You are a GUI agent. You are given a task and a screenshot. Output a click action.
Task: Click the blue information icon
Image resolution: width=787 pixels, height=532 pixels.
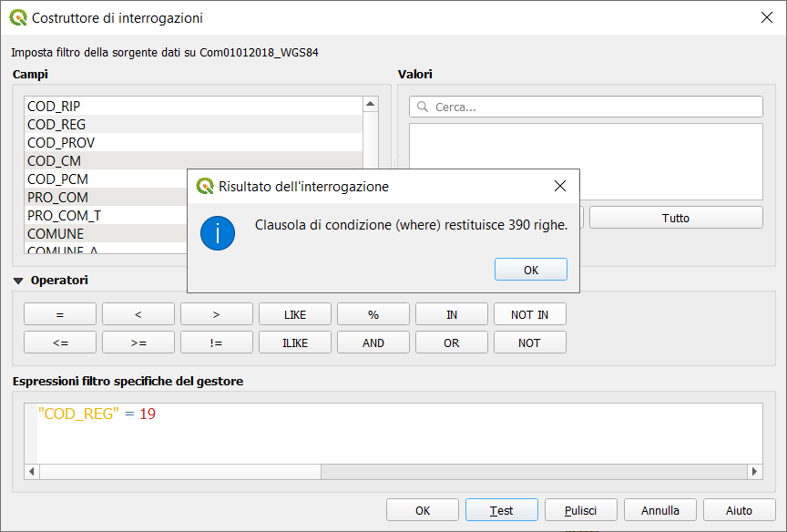click(x=218, y=234)
